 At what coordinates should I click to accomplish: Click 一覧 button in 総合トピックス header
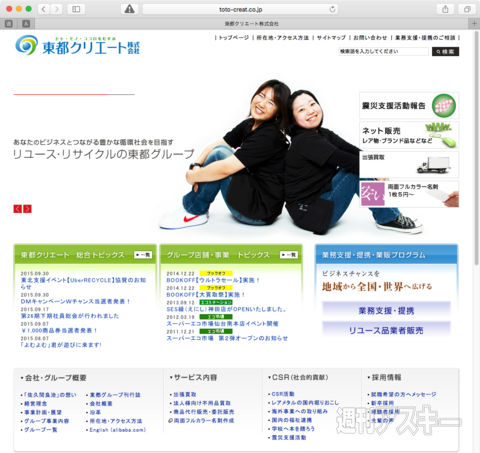point(143,255)
